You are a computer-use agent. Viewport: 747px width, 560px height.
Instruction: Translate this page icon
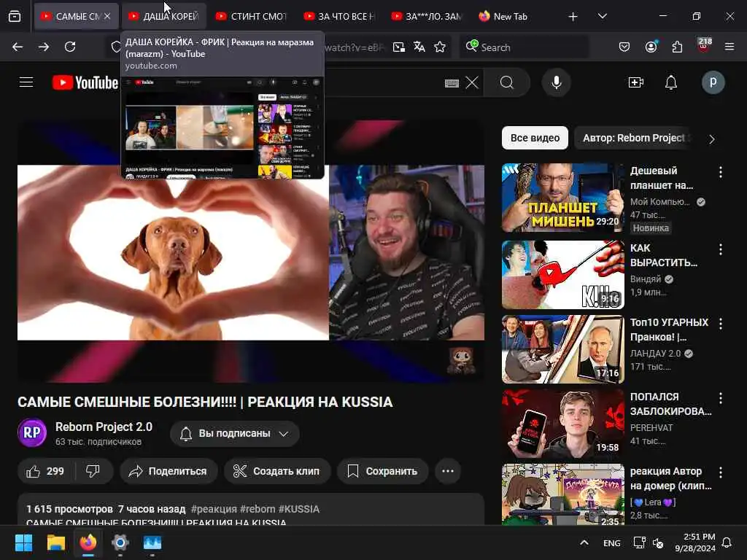pyautogui.click(x=419, y=47)
